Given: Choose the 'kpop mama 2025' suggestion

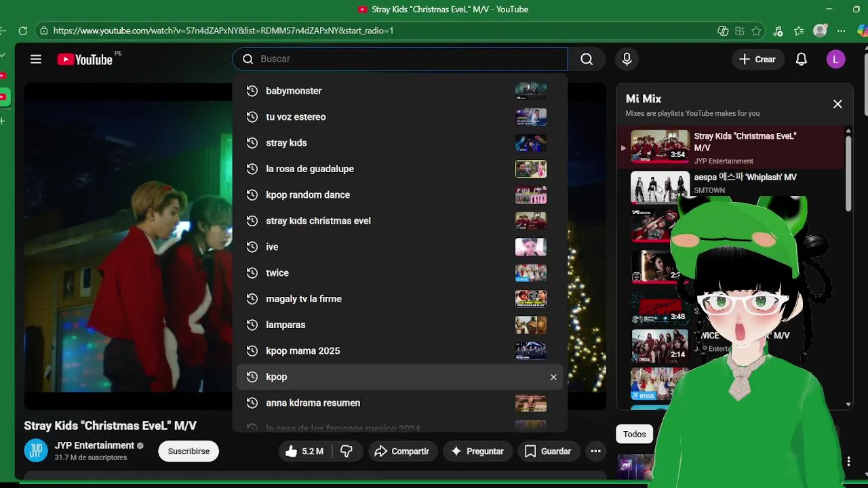Looking at the screenshot, I should point(400,350).
